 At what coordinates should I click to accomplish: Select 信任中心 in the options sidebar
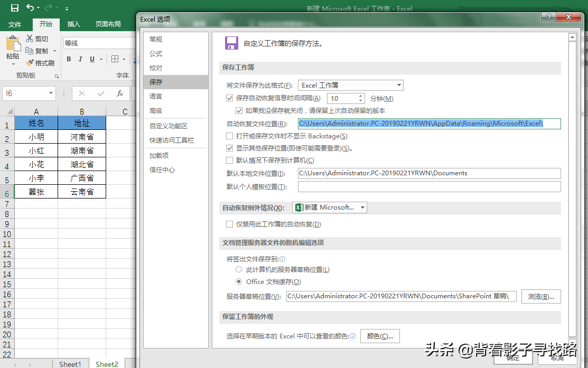click(x=176, y=170)
